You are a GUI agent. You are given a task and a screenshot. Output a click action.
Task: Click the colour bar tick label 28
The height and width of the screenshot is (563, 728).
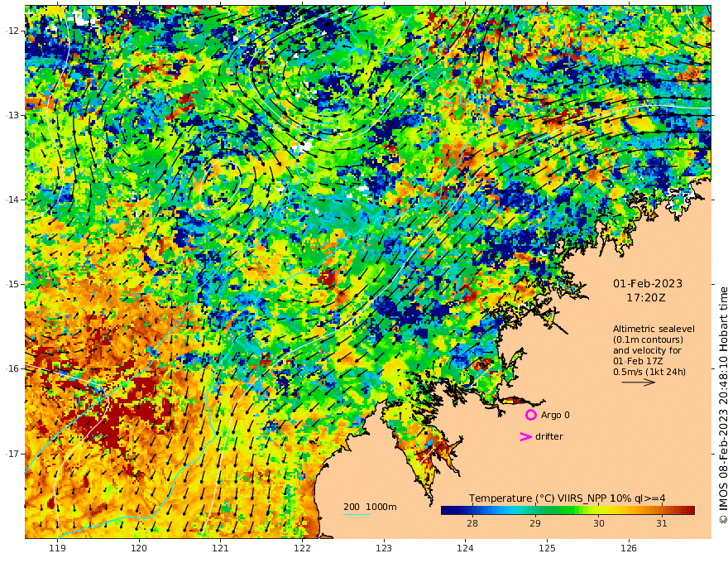coord(472,523)
